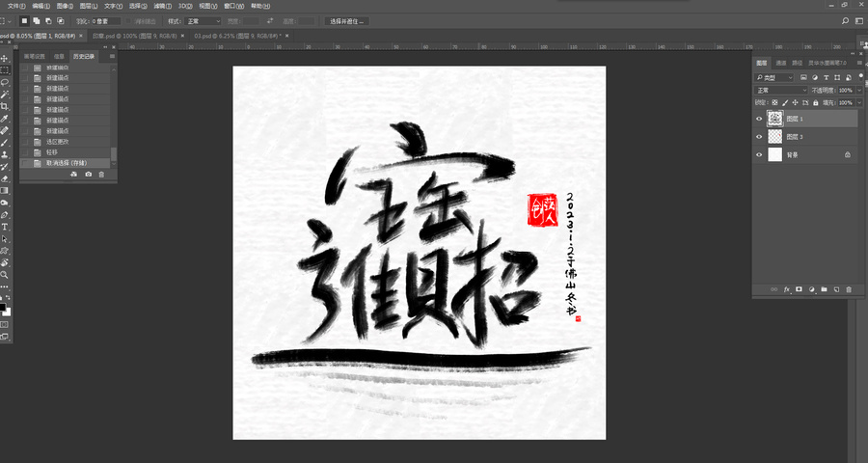Image resolution: width=868 pixels, height=463 pixels.
Task: Select the Magic Wand tool
Action: click(5, 95)
